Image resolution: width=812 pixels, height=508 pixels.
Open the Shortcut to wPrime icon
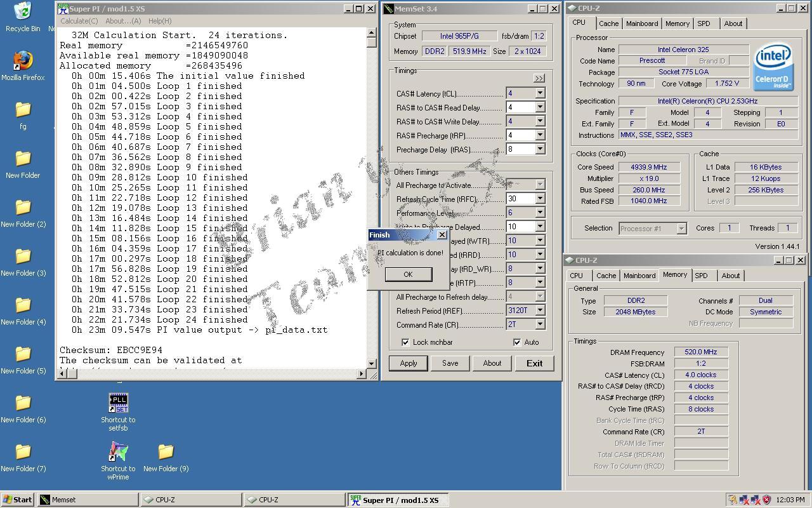pos(118,461)
